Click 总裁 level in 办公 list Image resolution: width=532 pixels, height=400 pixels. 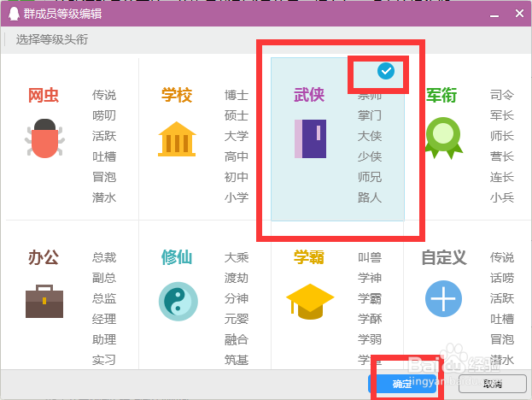pos(104,257)
